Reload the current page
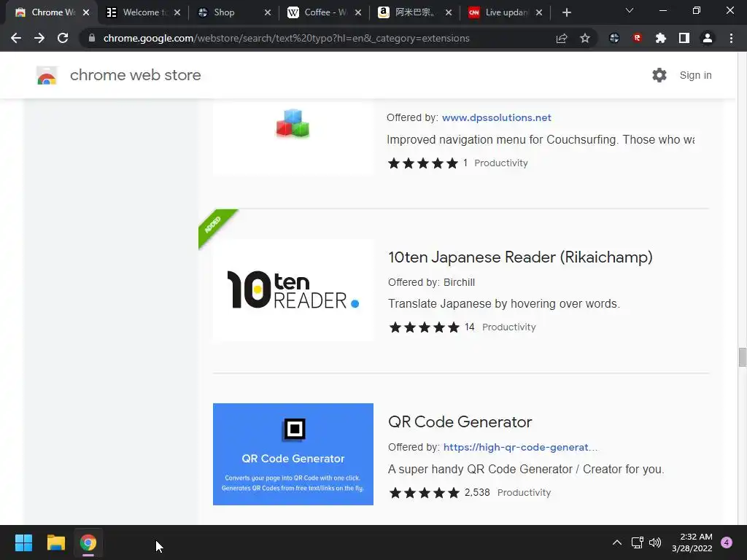The width and height of the screenshot is (747, 560). point(63,38)
